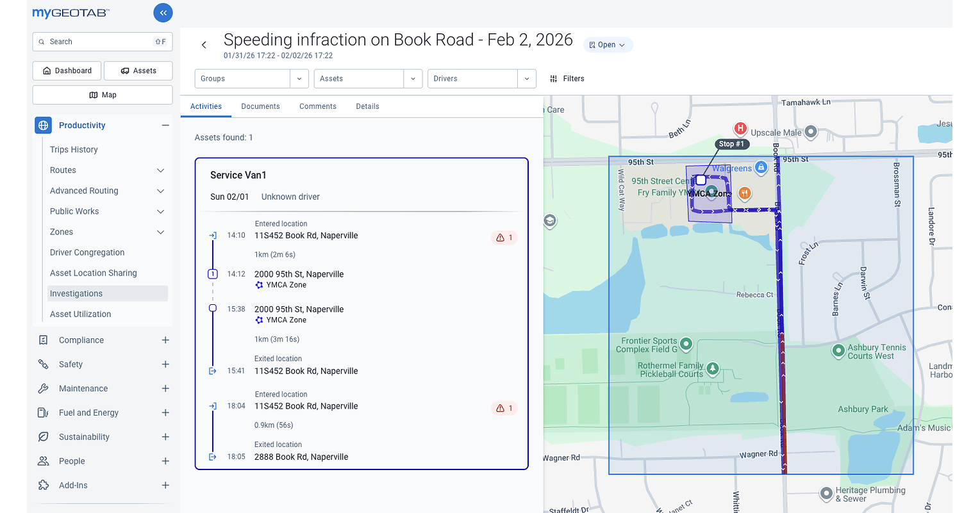Click the Stop #1 map label
The width and height of the screenshot is (980, 513).
pyautogui.click(x=731, y=144)
